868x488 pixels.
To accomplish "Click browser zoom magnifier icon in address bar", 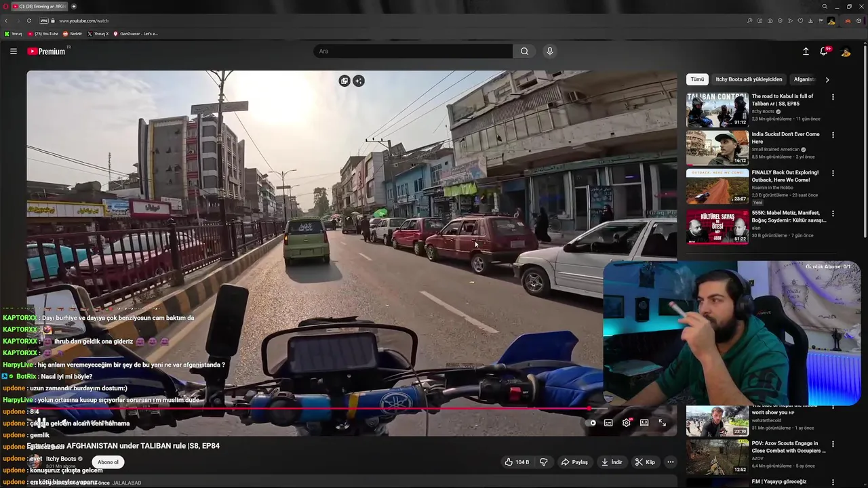I will point(749,20).
